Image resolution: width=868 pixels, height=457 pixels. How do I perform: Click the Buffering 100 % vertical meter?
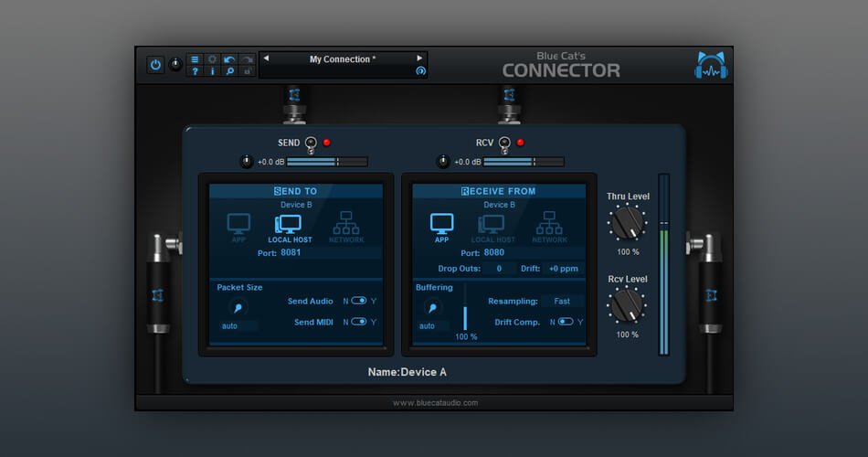pos(465,307)
